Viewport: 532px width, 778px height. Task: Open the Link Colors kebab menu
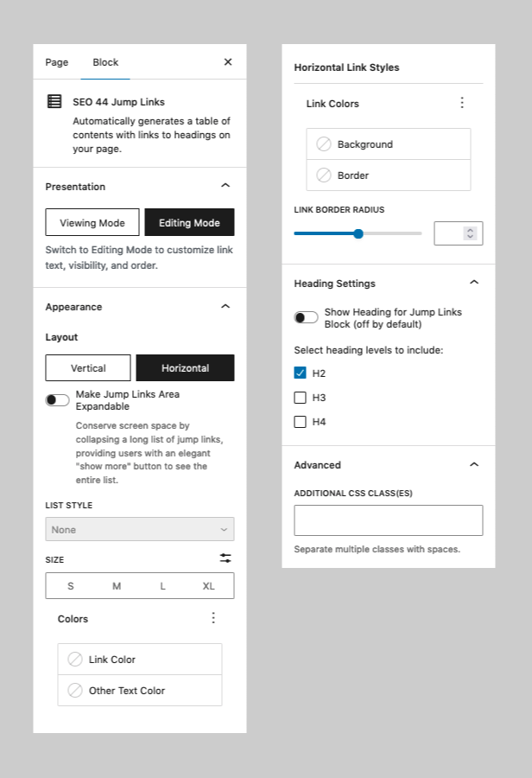pos(462,102)
